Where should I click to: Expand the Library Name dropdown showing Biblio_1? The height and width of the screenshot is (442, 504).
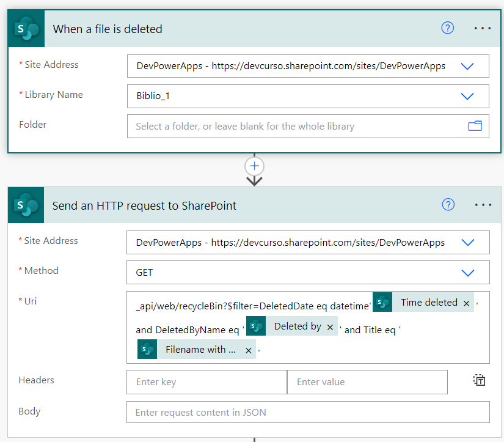click(467, 96)
